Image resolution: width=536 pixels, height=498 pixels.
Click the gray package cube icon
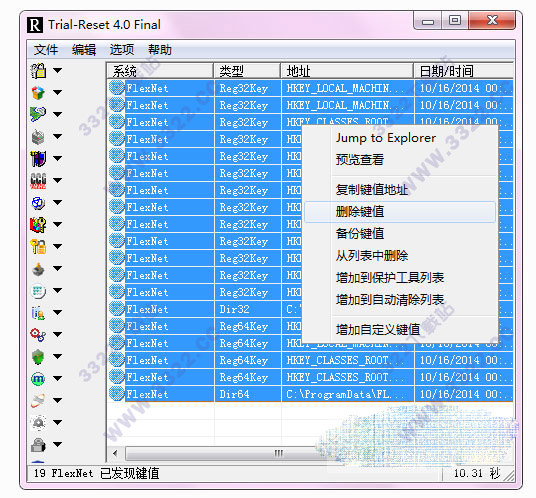38,137
